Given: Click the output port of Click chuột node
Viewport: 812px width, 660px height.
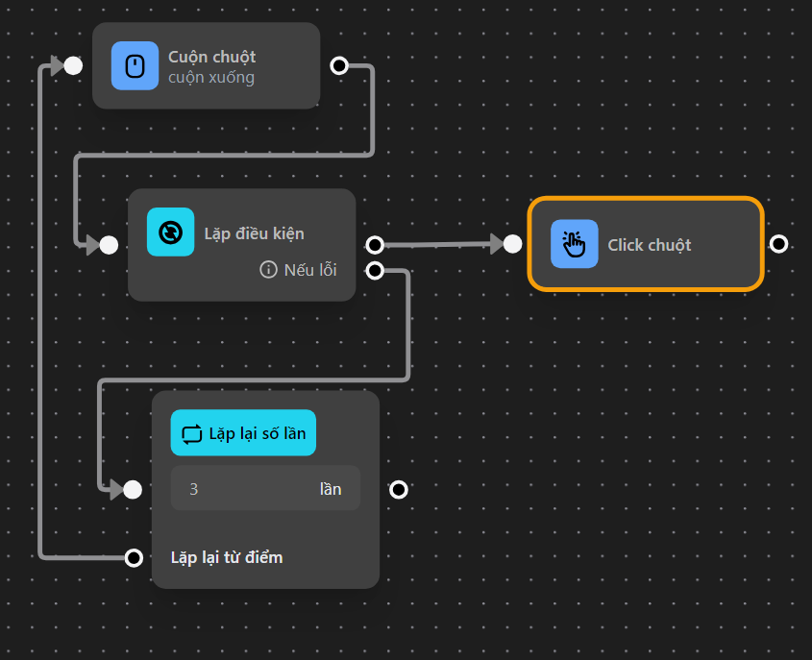Looking at the screenshot, I should pyautogui.click(x=778, y=244).
